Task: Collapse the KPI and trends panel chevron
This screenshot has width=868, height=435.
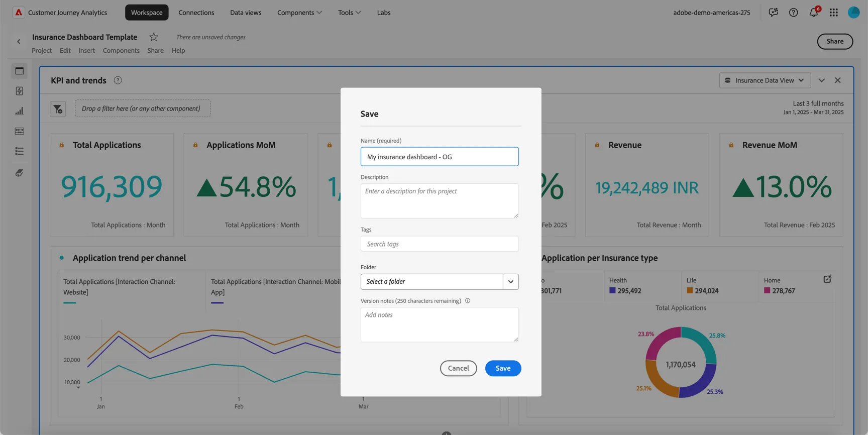Action: click(x=822, y=80)
